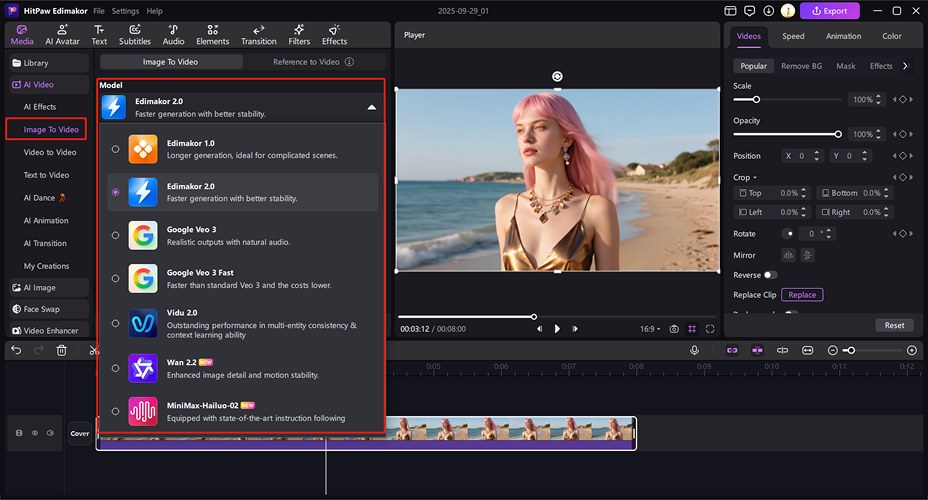Open the AI Avatar tool
928x500 pixels.
pyautogui.click(x=62, y=35)
